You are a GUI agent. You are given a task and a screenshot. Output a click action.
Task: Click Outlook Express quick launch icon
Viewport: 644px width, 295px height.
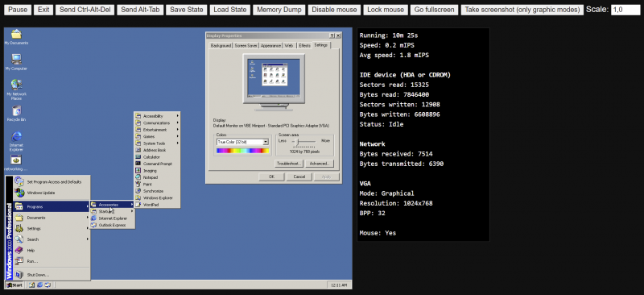click(x=47, y=285)
